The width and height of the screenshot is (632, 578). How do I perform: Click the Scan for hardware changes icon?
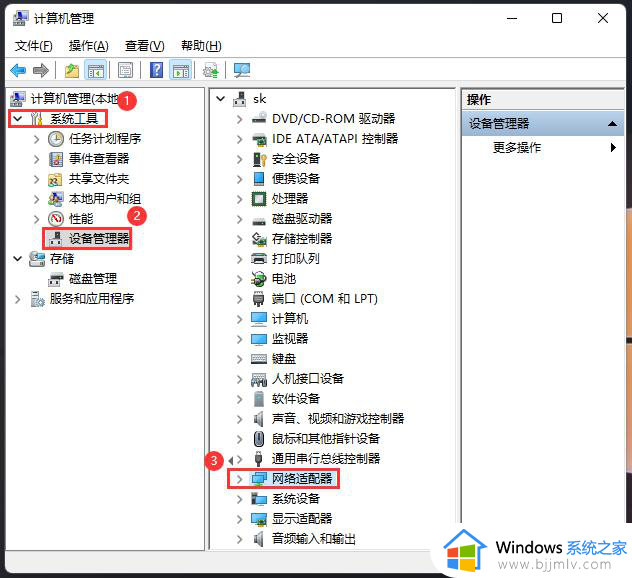click(x=242, y=71)
